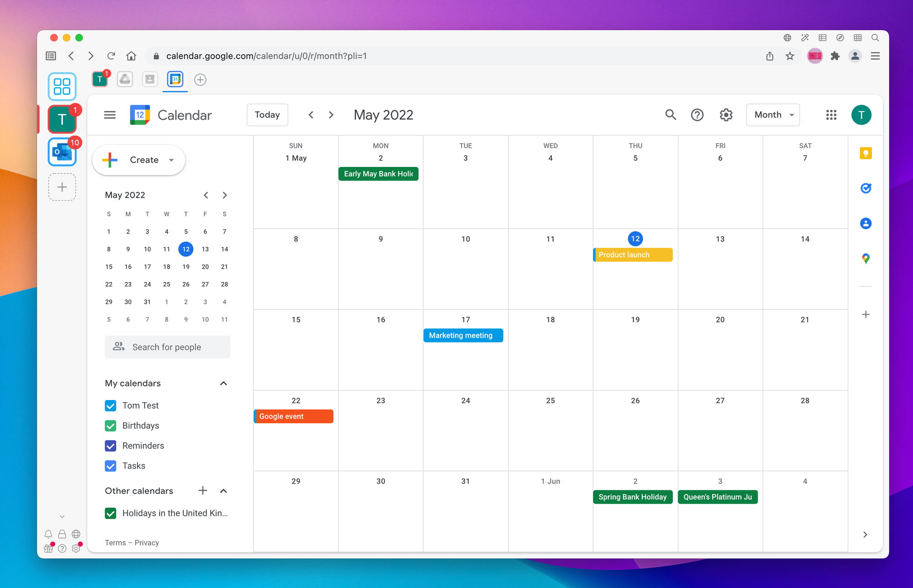
Task: Collapse My Calendars section
Action: click(x=224, y=383)
